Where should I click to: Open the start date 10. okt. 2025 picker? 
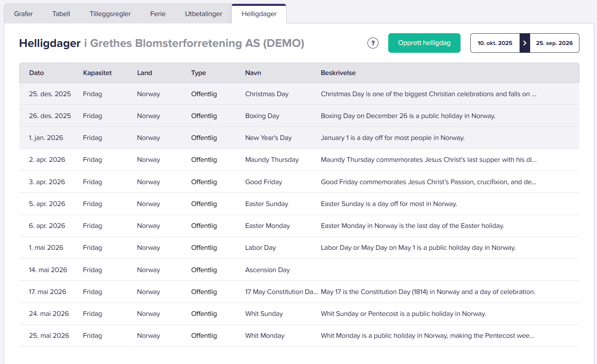[x=495, y=43]
